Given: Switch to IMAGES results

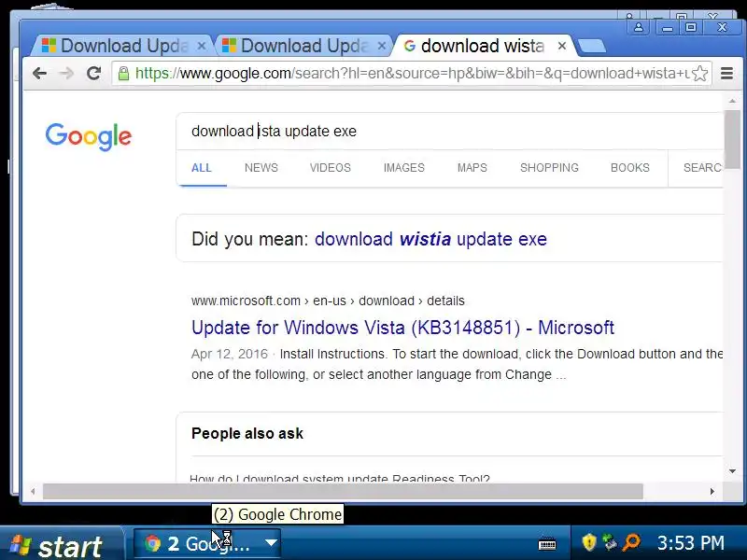Looking at the screenshot, I should pos(404,168).
